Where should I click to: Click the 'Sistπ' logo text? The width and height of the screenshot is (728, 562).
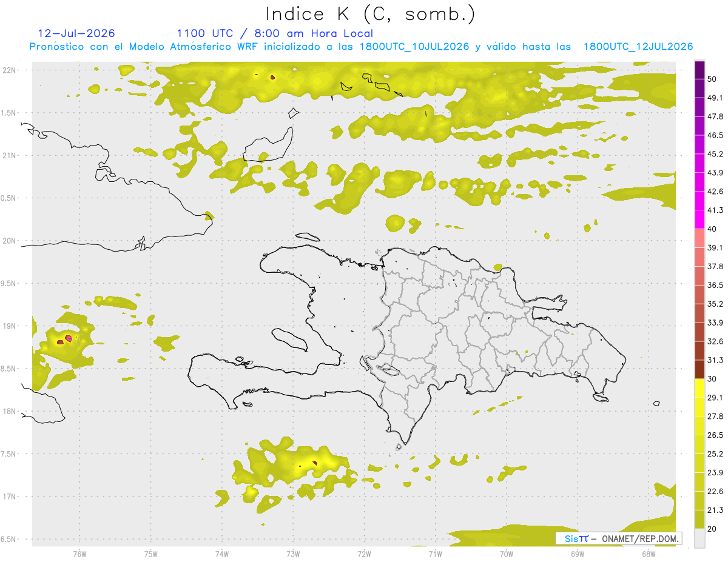(x=576, y=538)
